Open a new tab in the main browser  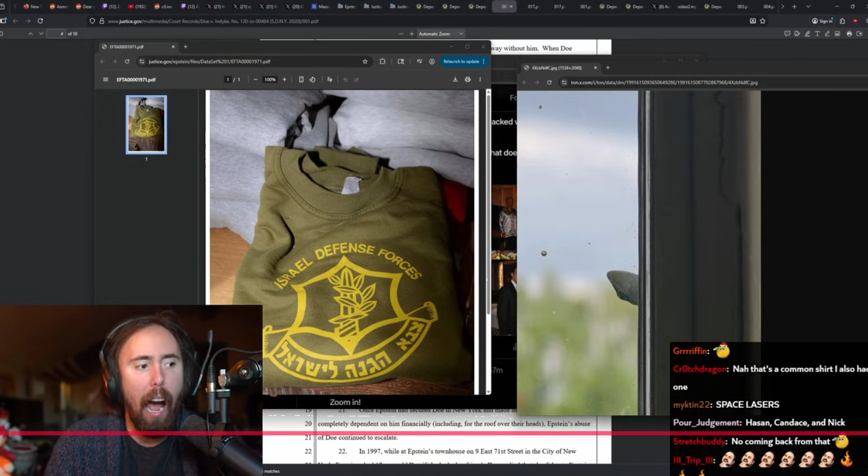[795, 6]
